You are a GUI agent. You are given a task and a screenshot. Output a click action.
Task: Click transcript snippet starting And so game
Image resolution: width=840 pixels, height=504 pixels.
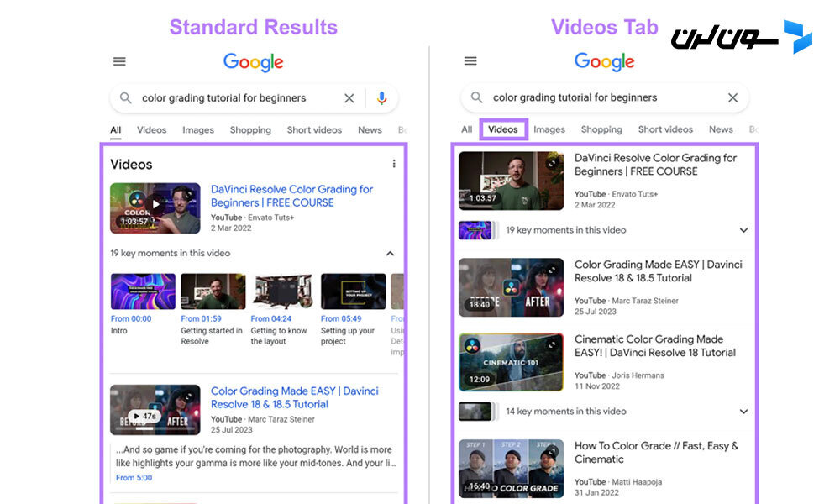255,456
